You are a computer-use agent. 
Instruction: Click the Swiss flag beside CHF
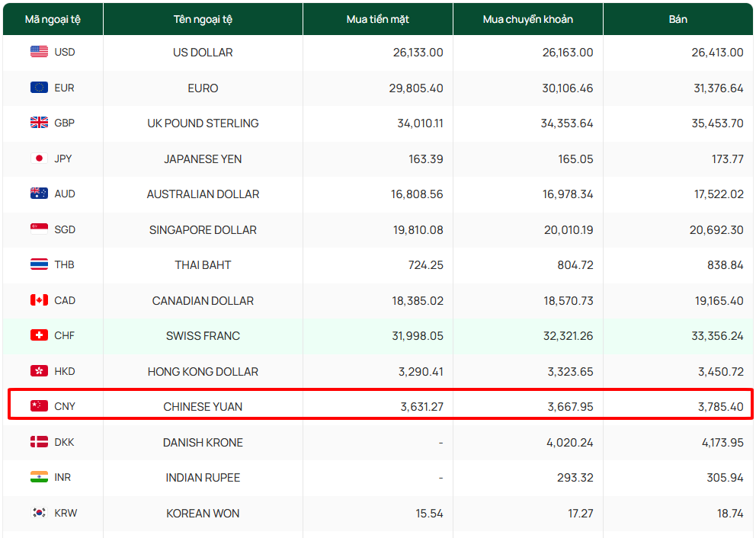click(x=39, y=335)
